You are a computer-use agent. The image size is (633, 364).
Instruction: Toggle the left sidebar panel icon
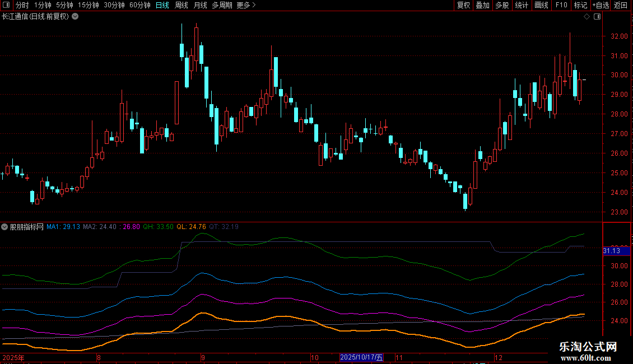click(x=7, y=6)
